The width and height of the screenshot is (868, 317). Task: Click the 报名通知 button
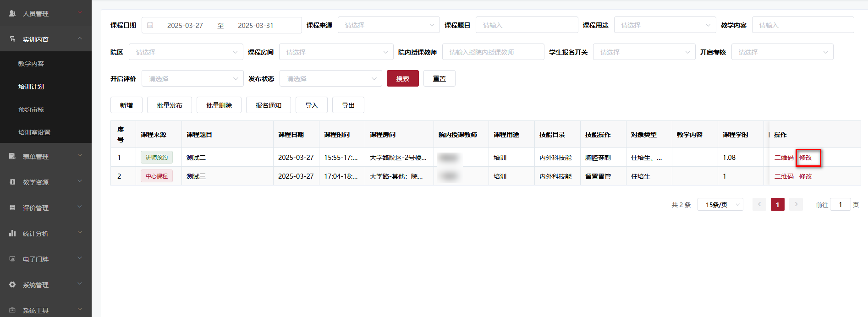click(269, 105)
